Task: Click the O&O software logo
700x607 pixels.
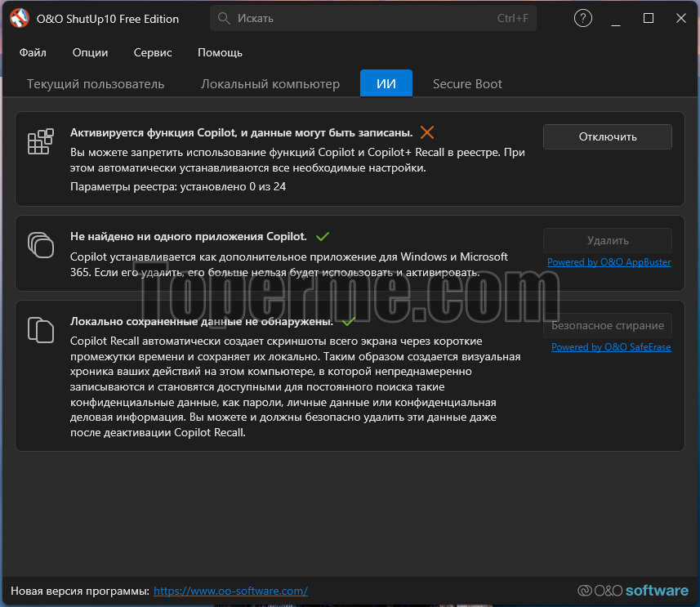Action: tap(632, 591)
